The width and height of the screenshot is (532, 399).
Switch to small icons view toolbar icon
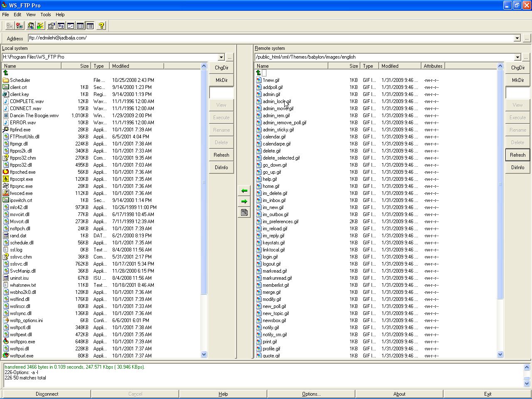point(71,26)
